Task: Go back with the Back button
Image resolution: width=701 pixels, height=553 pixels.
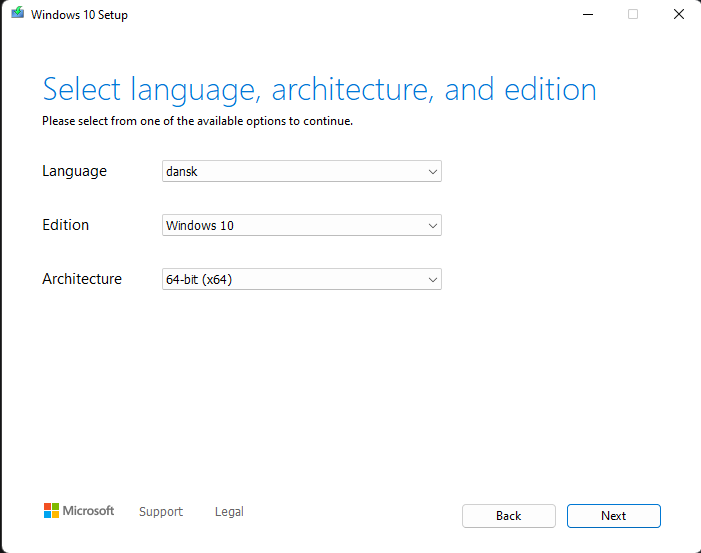Action: (x=508, y=516)
